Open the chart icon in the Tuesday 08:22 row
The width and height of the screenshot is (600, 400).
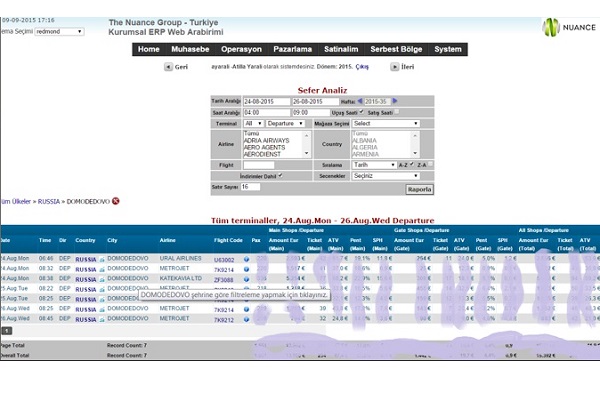(102, 289)
